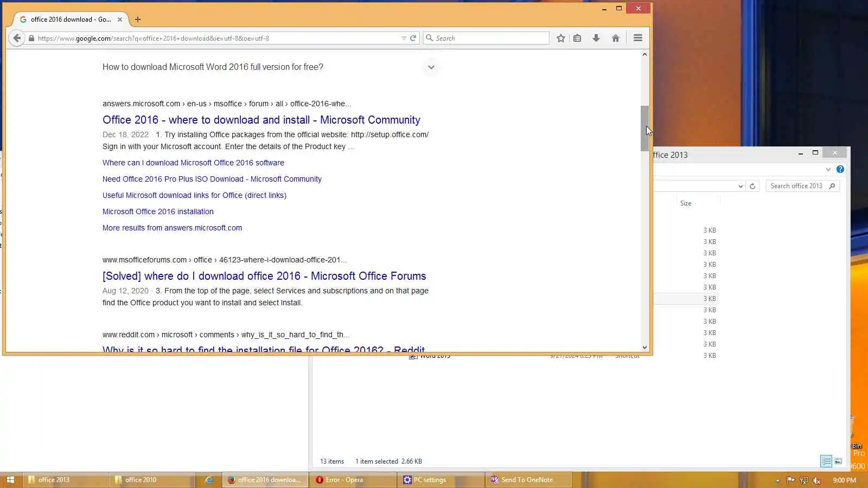Show hidden system tray icons
868x488 pixels.
(777, 480)
